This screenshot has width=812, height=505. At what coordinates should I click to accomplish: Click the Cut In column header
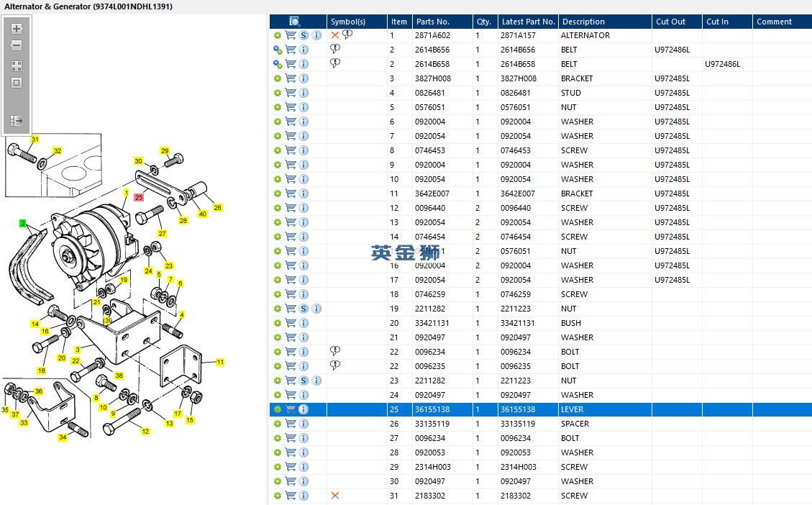pyautogui.click(x=727, y=22)
